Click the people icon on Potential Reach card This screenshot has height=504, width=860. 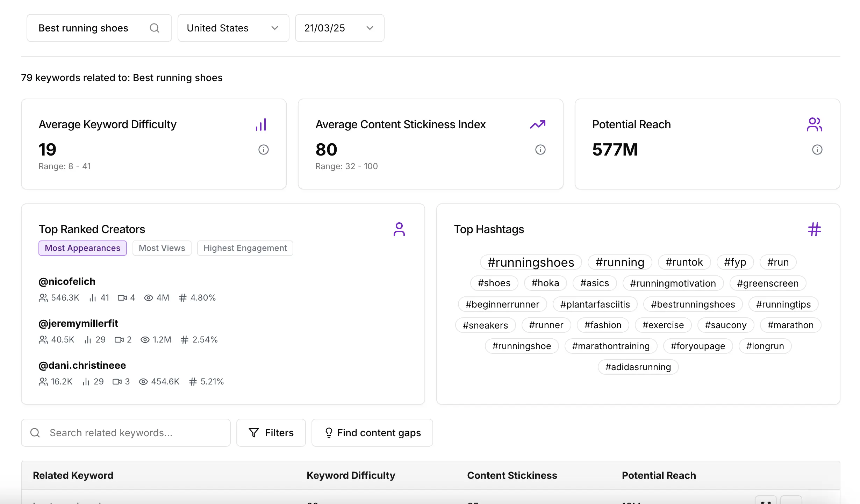point(815,124)
